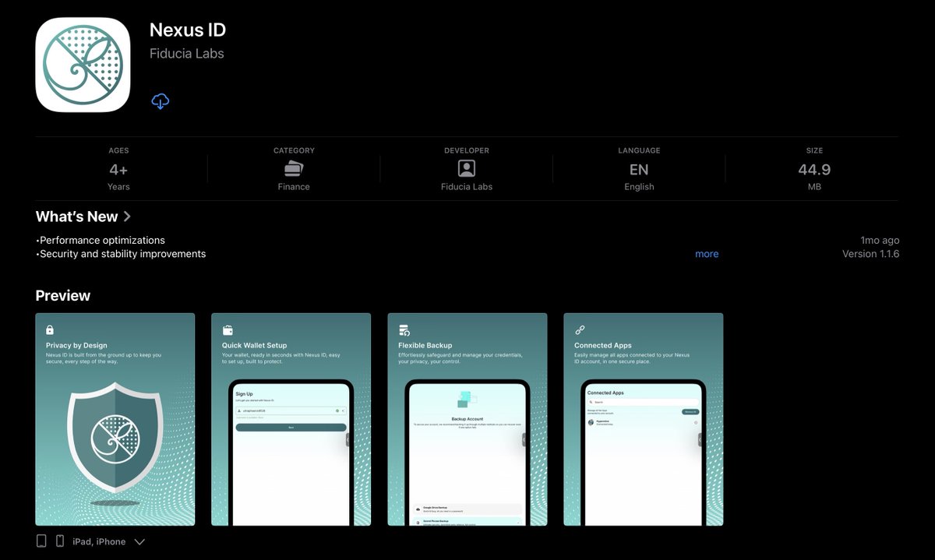Click the wallet icon on Quick Wallet Setup preview

click(227, 330)
